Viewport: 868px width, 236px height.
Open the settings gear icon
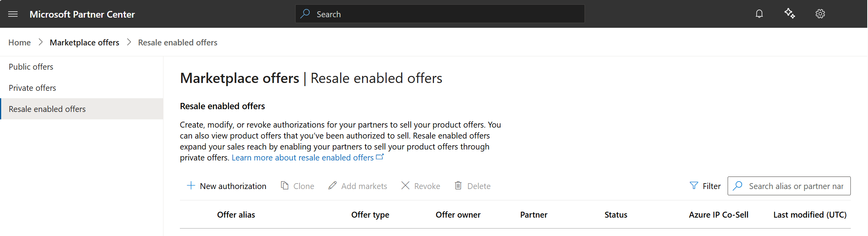point(820,14)
